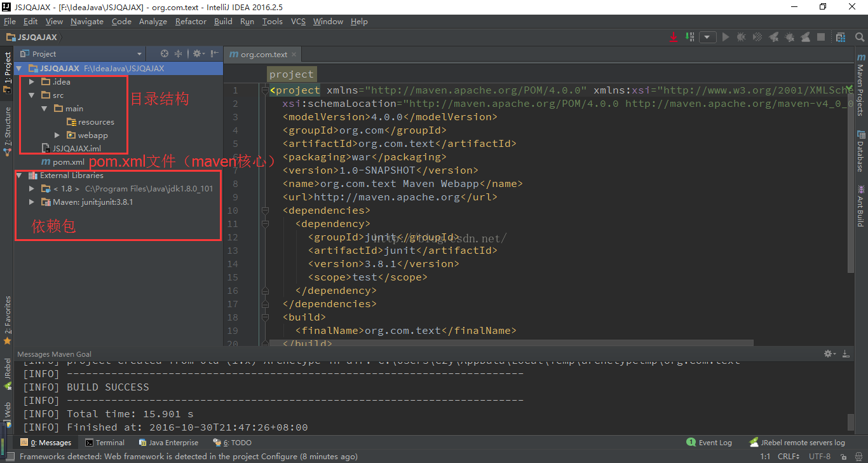The image size is (868, 463).
Task: Click the project breadcrumb tag
Action: [291, 74]
